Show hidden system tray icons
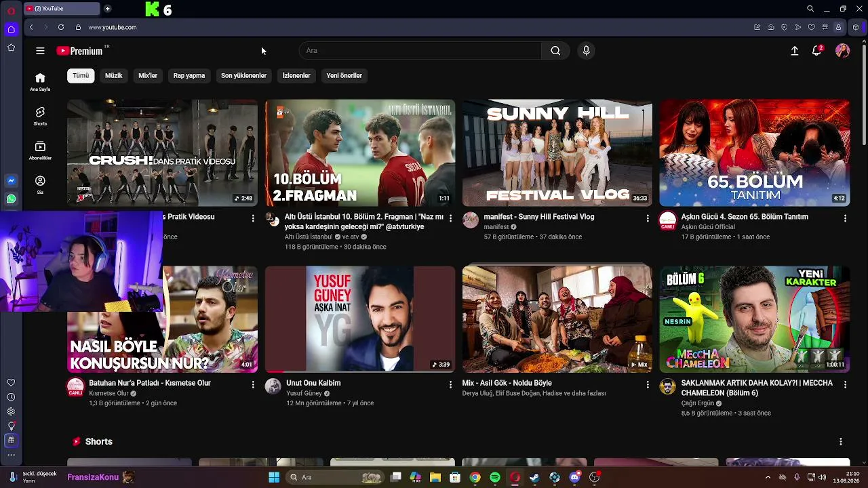This screenshot has width=868, height=488. pyautogui.click(x=768, y=478)
